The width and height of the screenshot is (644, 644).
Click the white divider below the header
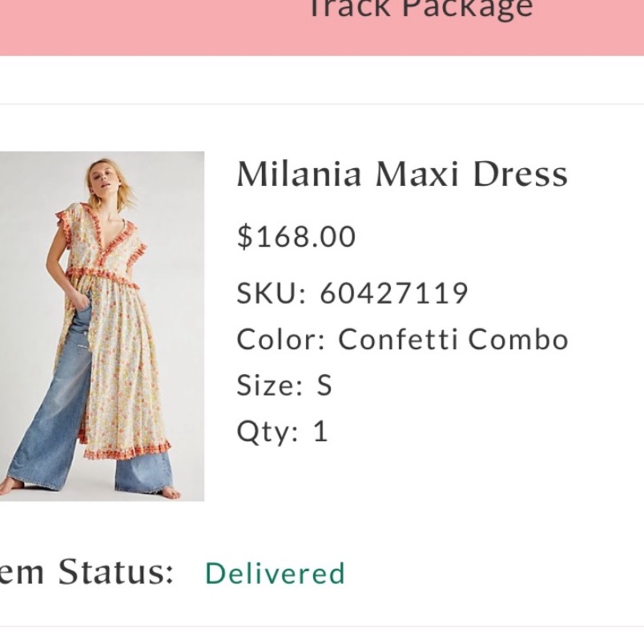(x=322, y=77)
